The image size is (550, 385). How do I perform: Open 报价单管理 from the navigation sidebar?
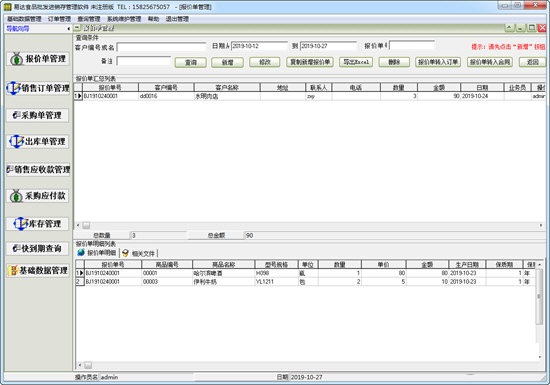point(38,59)
